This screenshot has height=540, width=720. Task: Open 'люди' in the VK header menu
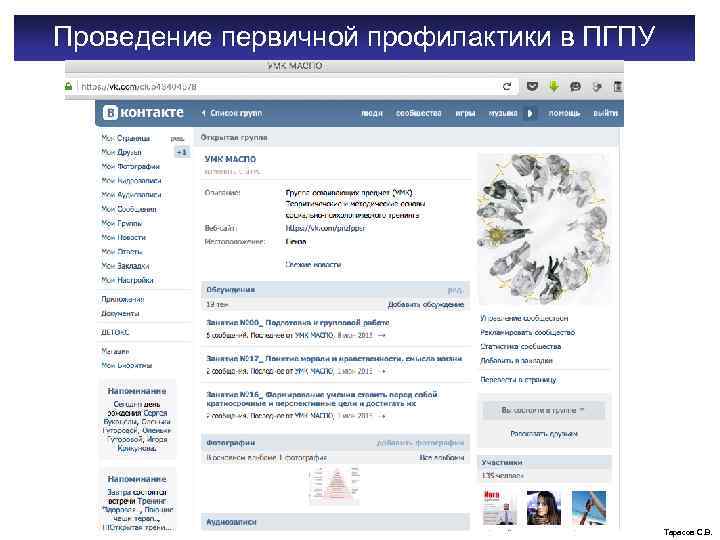372,113
